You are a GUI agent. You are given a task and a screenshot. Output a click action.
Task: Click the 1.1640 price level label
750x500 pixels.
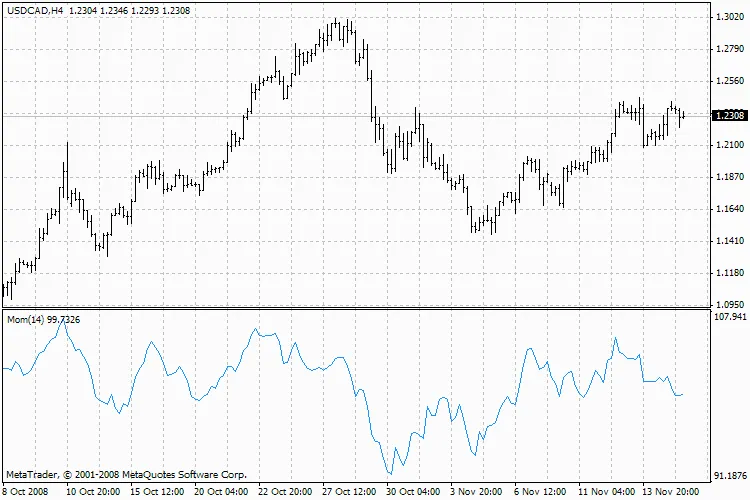point(728,209)
